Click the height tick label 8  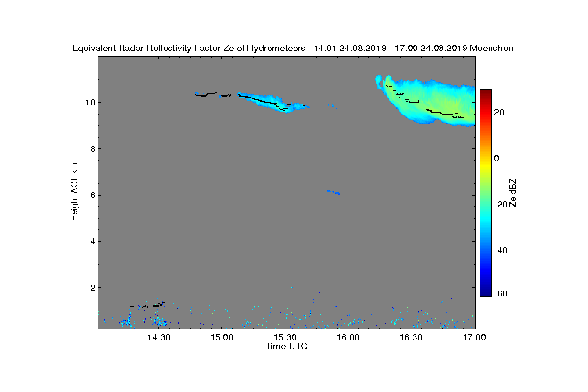[x=92, y=149]
